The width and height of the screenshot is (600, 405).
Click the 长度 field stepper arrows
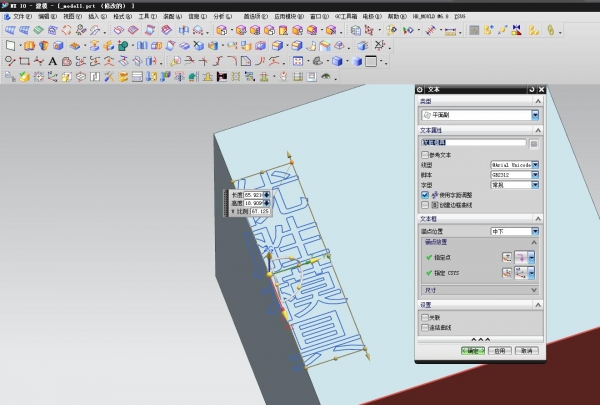click(x=266, y=195)
